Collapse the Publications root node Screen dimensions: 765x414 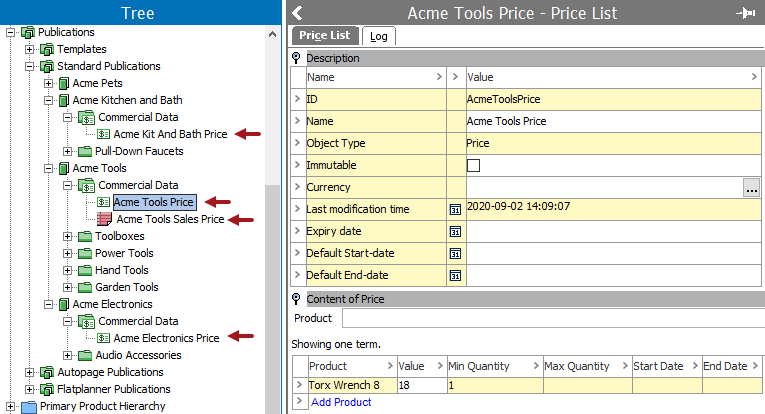click(x=10, y=33)
